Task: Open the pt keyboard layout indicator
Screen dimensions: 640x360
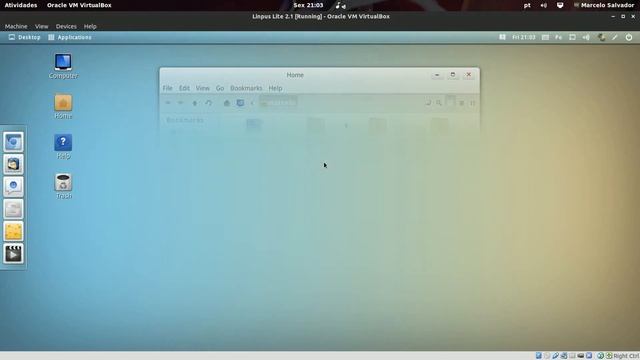Action: 527,5
